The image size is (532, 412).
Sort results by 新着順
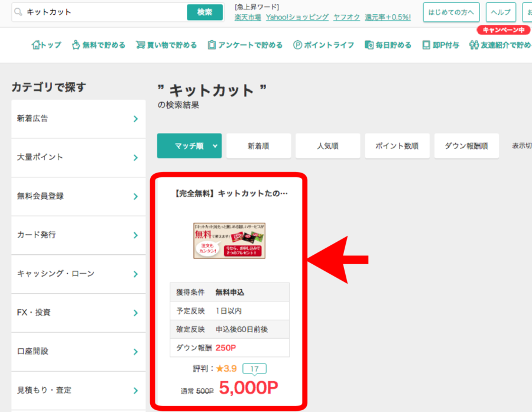(x=258, y=146)
